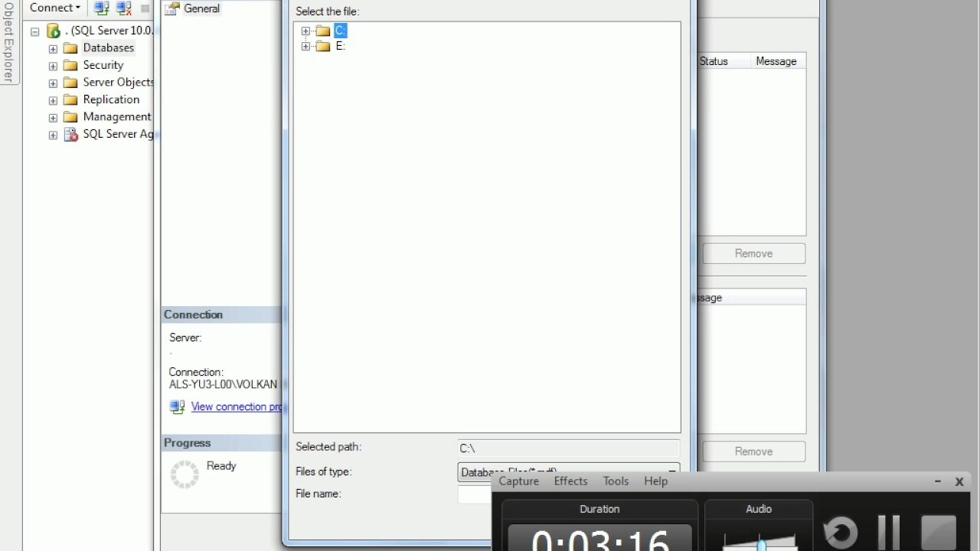Minimize the recorder window

[937, 481]
